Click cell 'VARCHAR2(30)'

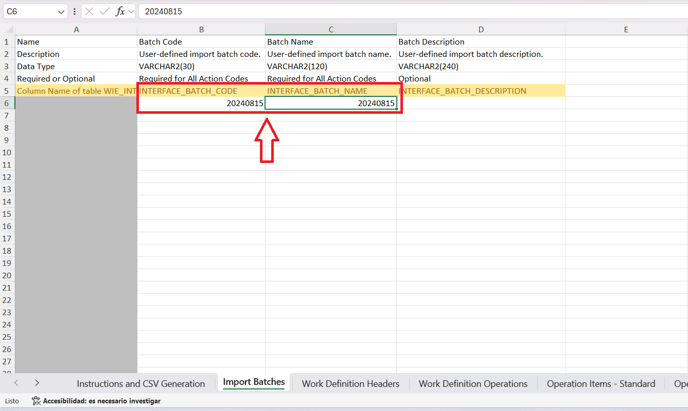pos(201,66)
